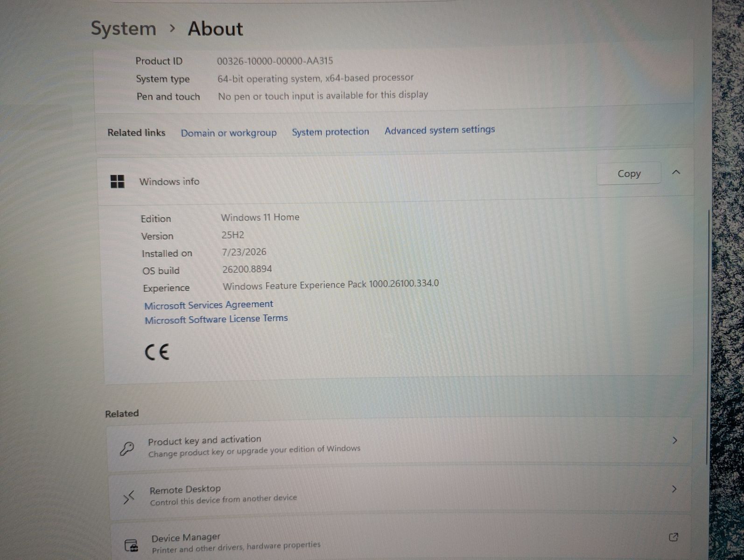Collapse the Windows info section chevron
The width and height of the screenshot is (744, 560).
676,172
